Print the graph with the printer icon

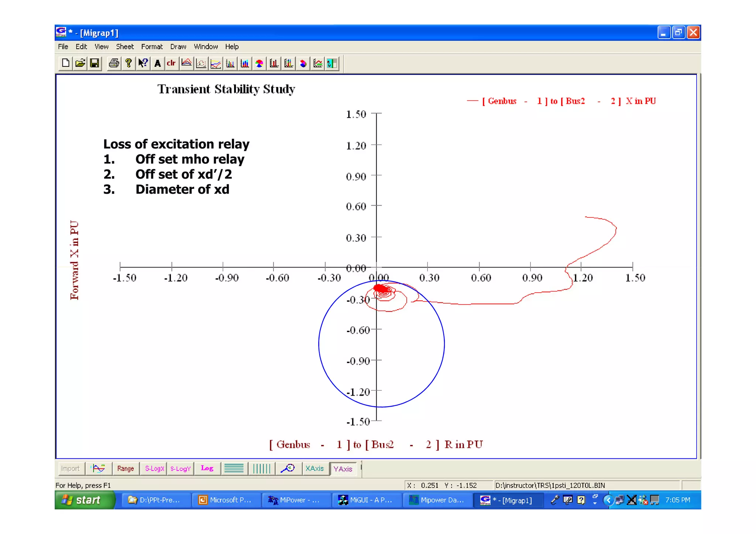114,63
